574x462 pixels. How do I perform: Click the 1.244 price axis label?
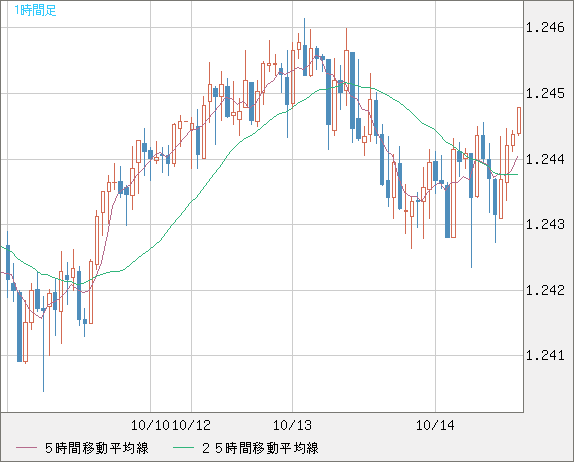545,159
